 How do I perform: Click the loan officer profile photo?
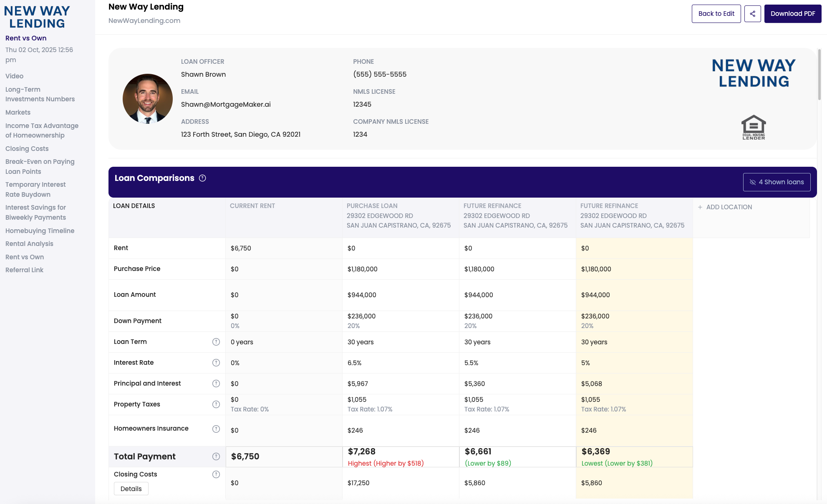(147, 99)
